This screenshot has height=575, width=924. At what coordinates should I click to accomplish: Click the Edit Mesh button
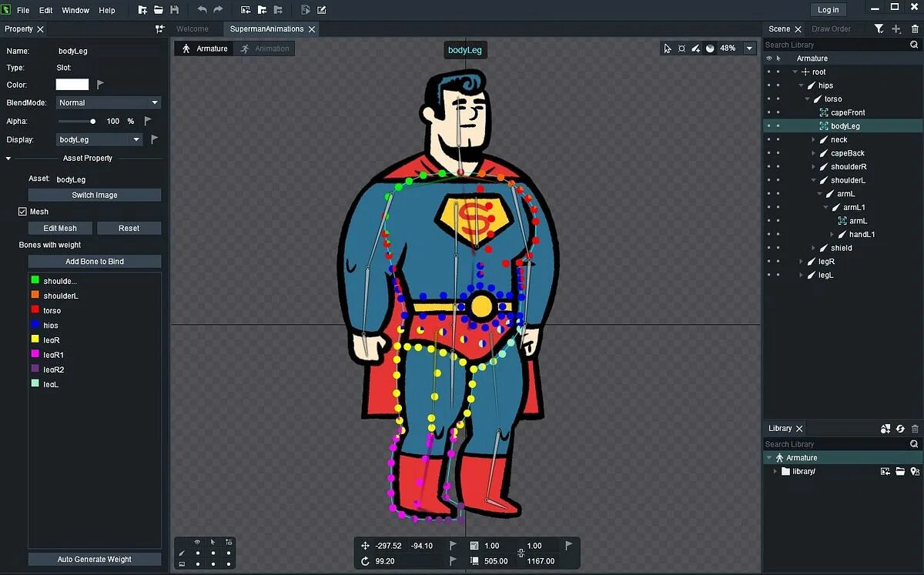(60, 228)
